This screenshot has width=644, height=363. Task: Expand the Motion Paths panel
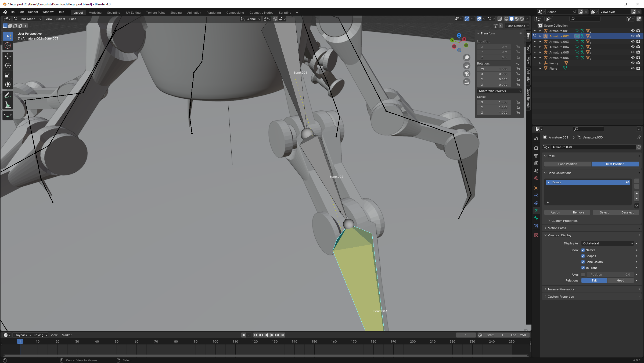(557, 228)
